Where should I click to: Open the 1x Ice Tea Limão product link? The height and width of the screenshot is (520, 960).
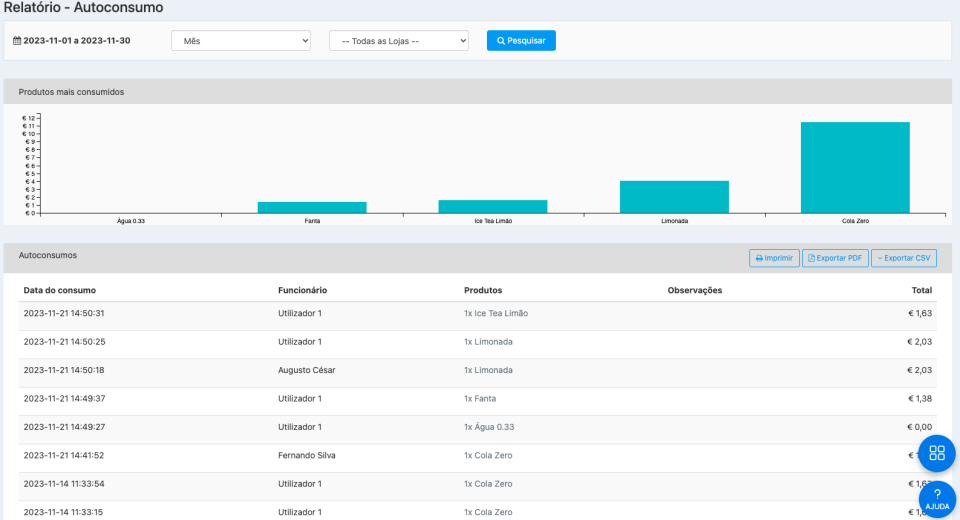pos(496,313)
